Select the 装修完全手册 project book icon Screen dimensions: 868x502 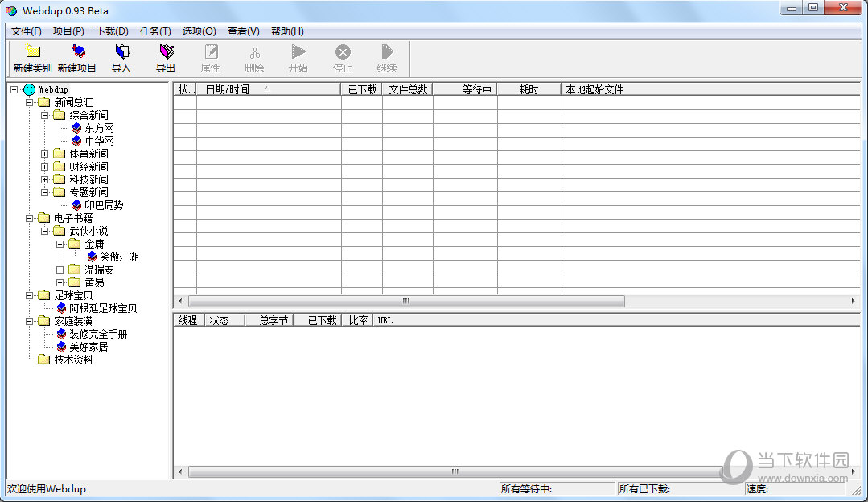point(61,335)
